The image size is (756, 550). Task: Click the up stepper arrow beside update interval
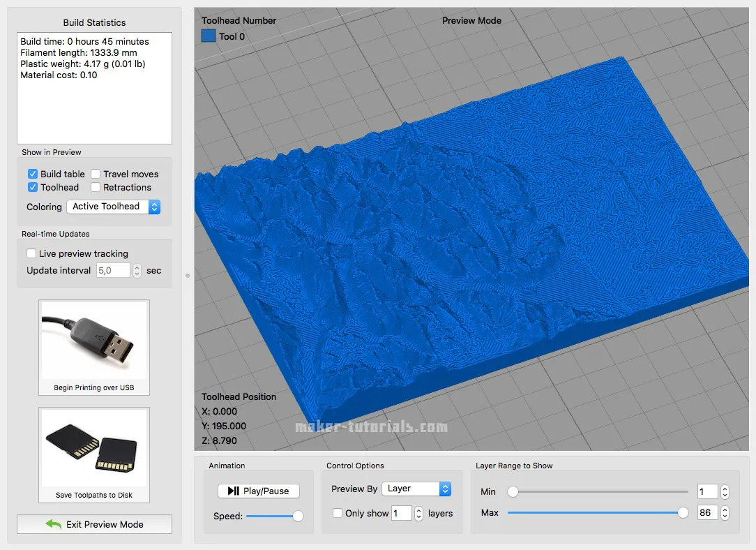(x=138, y=267)
